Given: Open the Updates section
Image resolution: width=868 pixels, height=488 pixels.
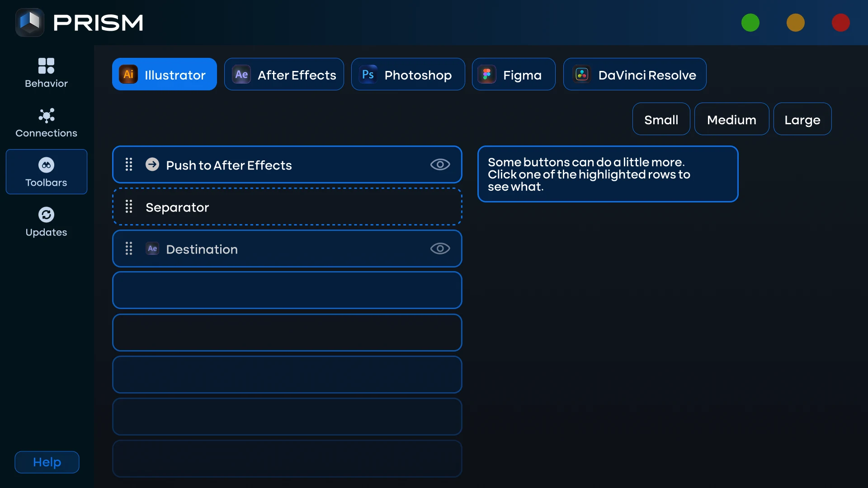Looking at the screenshot, I should click(x=46, y=222).
